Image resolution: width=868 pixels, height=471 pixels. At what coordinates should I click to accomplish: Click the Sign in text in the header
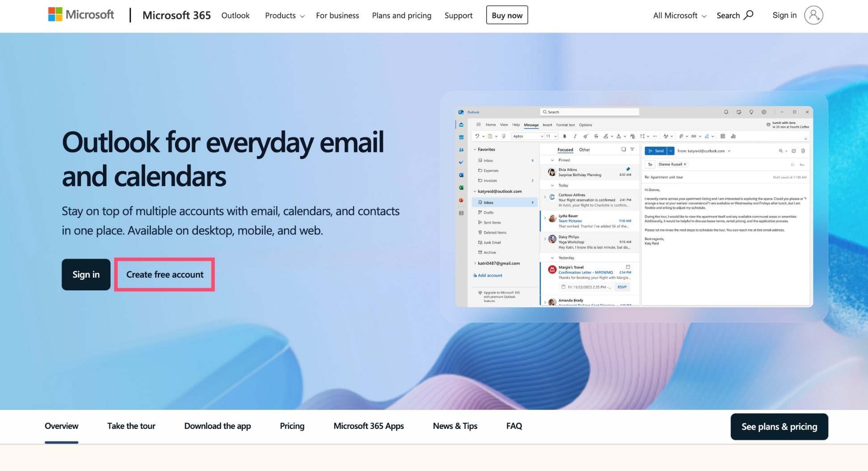pos(784,15)
